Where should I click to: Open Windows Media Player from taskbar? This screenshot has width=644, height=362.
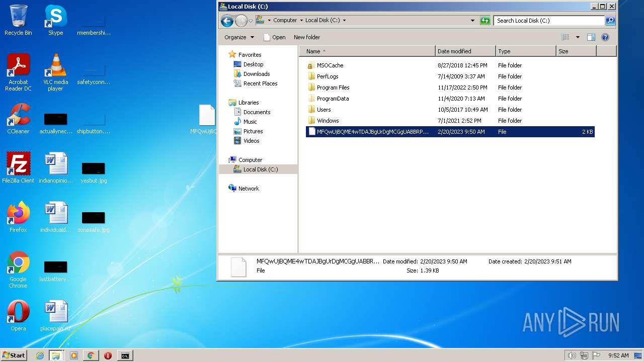[74, 355]
